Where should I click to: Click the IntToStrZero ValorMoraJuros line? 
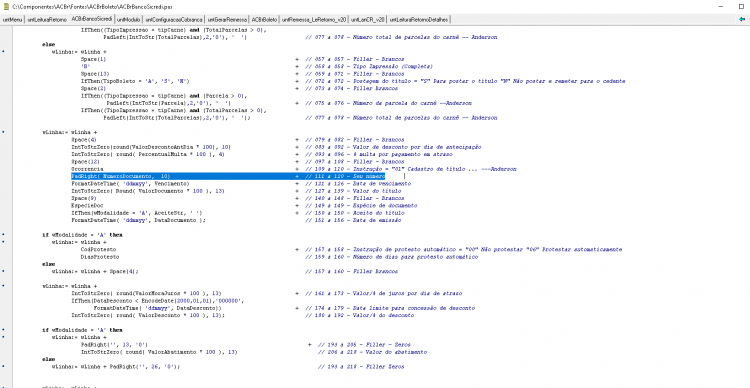pos(146,293)
